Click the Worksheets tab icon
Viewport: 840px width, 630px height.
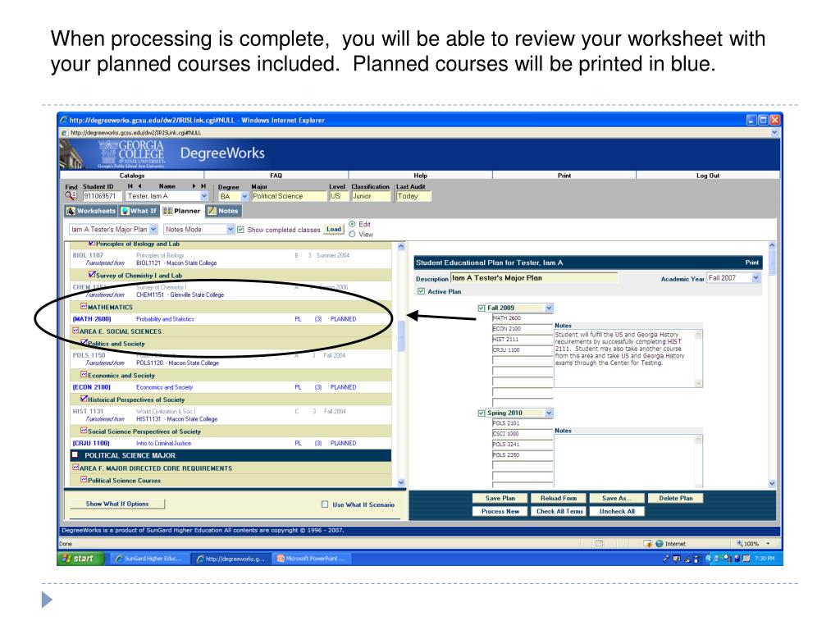click(71, 211)
